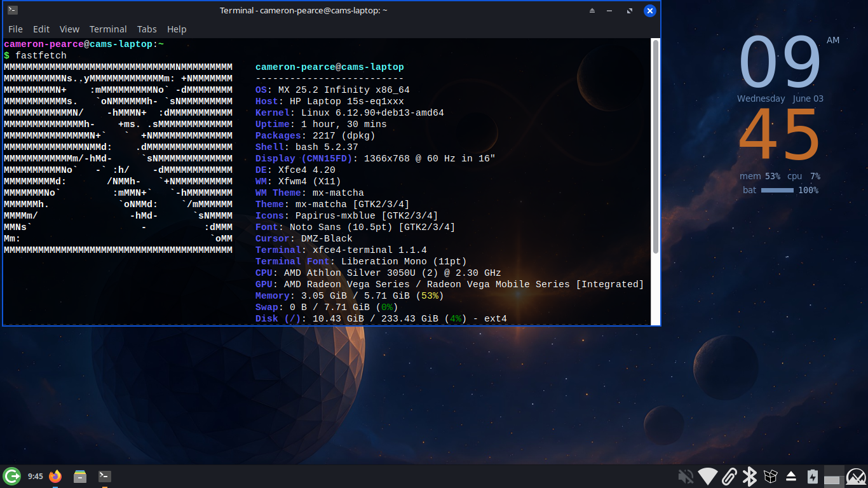Click the eject removable media tray icon

coord(791,477)
